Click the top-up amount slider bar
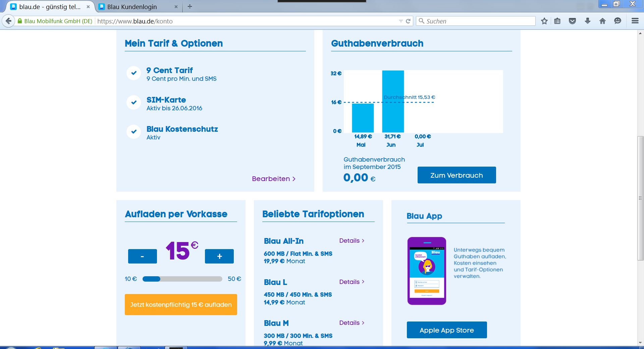This screenshot has width=644, height=349. pyautogui.click(x=182, y=279)
